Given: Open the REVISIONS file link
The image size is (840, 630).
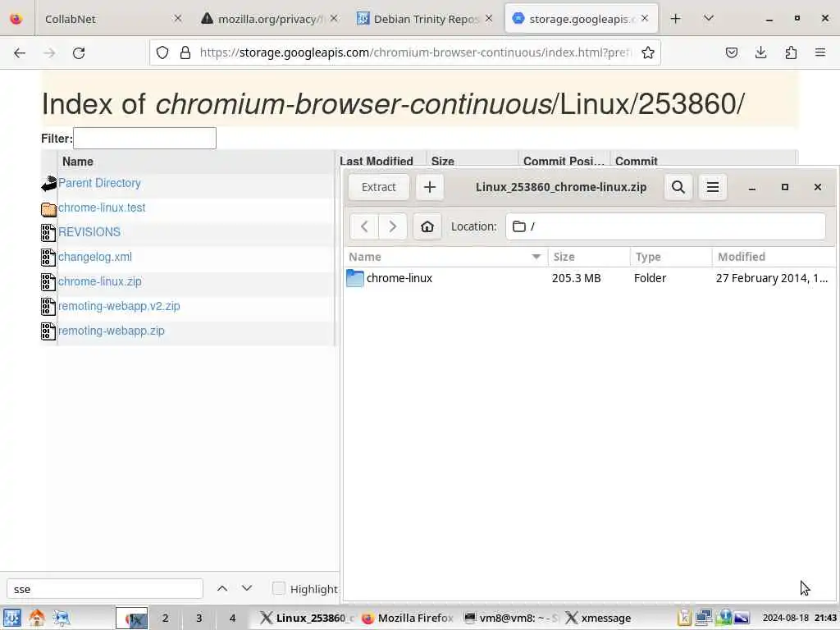Looking at the screenshot, I should (89, 232).
